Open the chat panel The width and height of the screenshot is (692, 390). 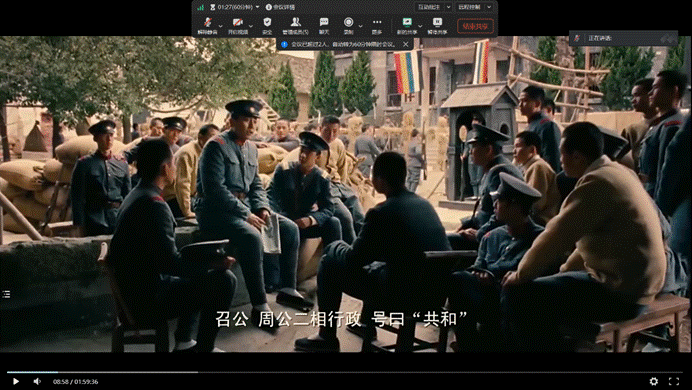click(x=324, y=26)
